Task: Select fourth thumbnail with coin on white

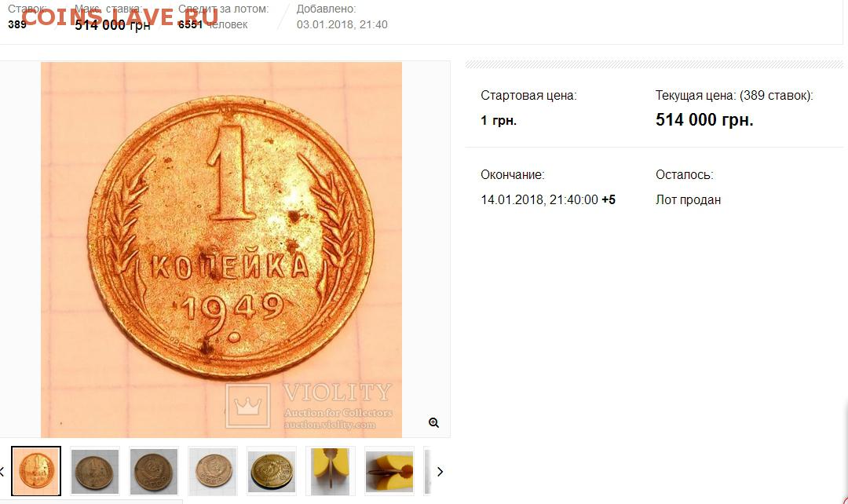Action: pos(213,471)
